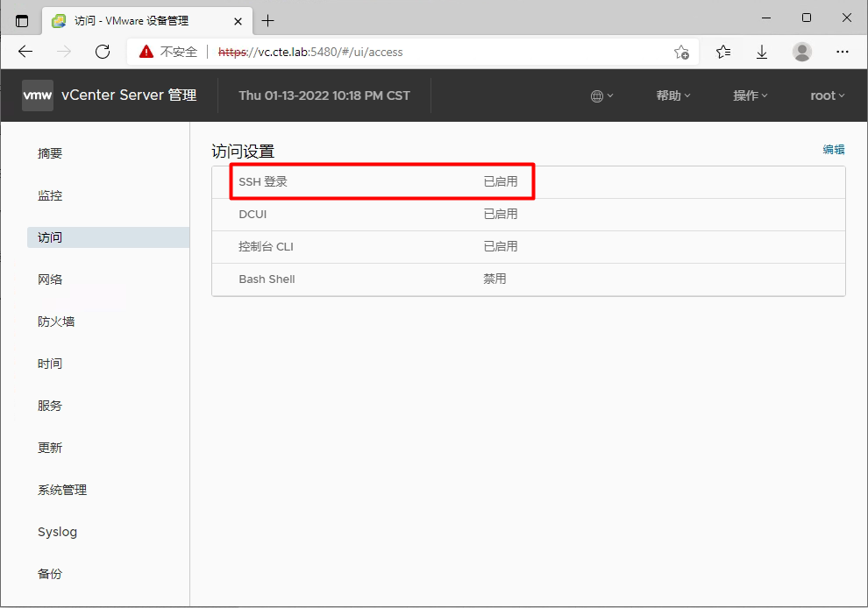Click the browser profile avatar icon
The height and width of the screenshot is (608, 868).
click(x=801, y=52)
